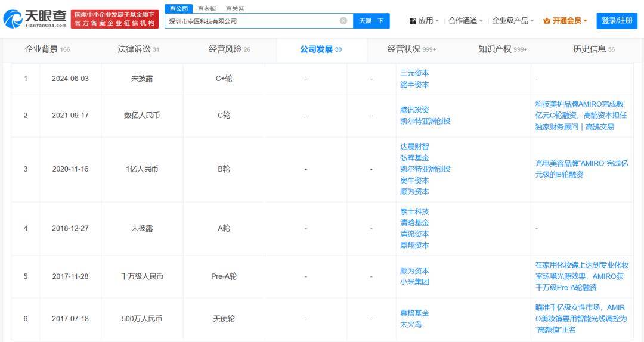Click the 天眼一下 search button
644x342 pixels.
(371, 20)
